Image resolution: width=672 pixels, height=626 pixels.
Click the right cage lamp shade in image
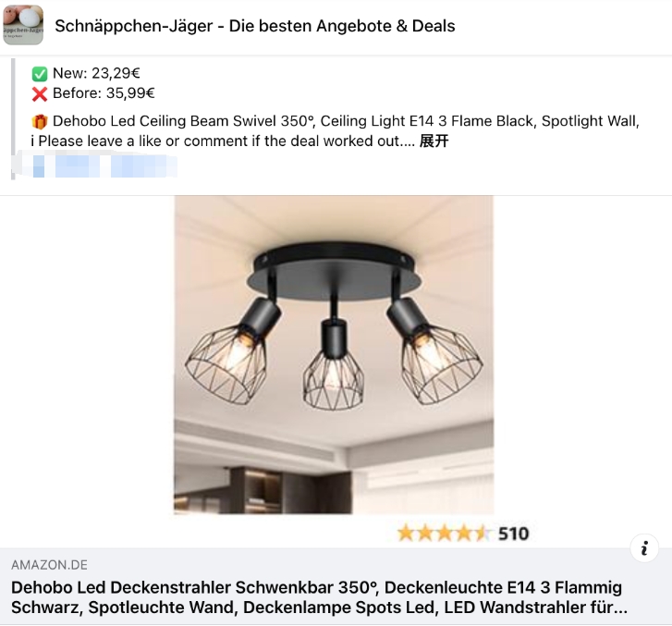[x=442, y=364]
